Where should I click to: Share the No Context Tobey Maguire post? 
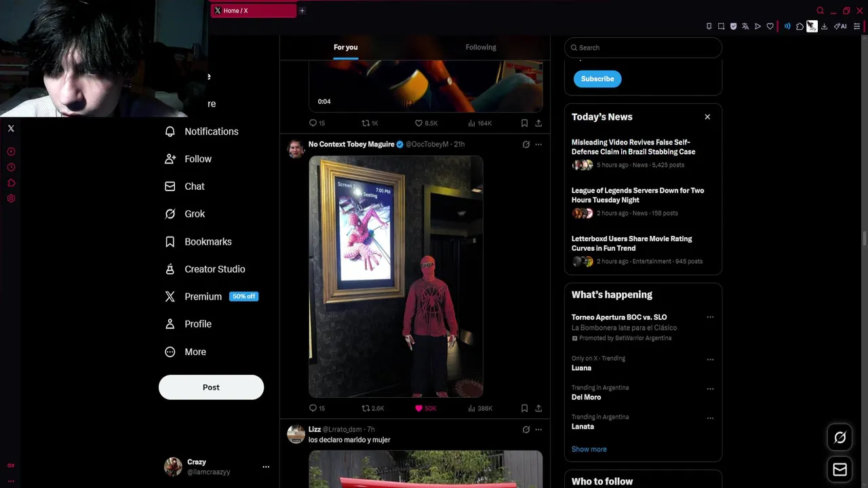coord(538,408)
